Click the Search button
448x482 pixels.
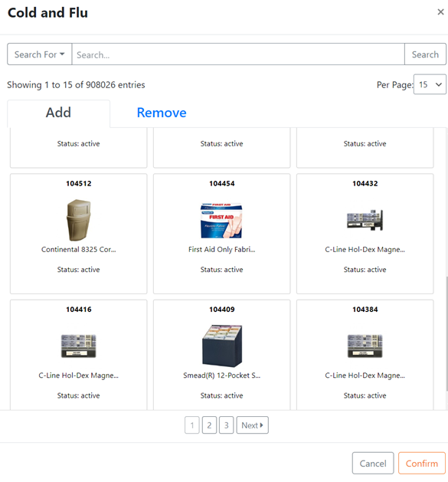click(425, 54)
